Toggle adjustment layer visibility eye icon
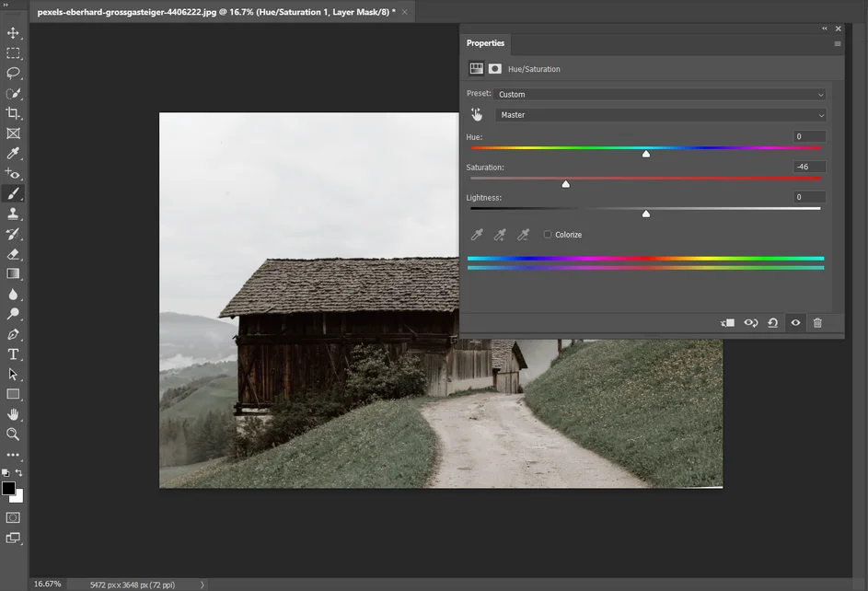The width and height of the screenshot is (868, 591). (x=795, y=323)
